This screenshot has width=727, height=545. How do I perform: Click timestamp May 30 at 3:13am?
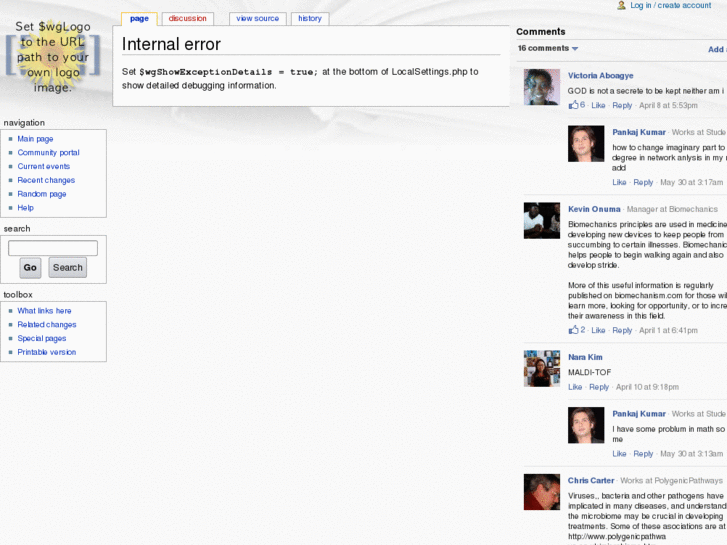tap(691, 454)
